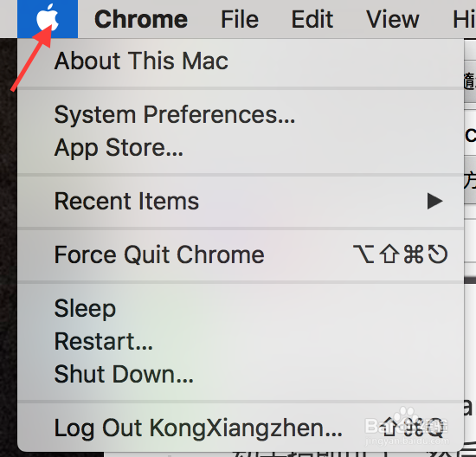Click the Force Quit Chrome shortcut symbols
Image resolution: width=476 pixels, height=457 pixels.
click(x=400, y=254)
